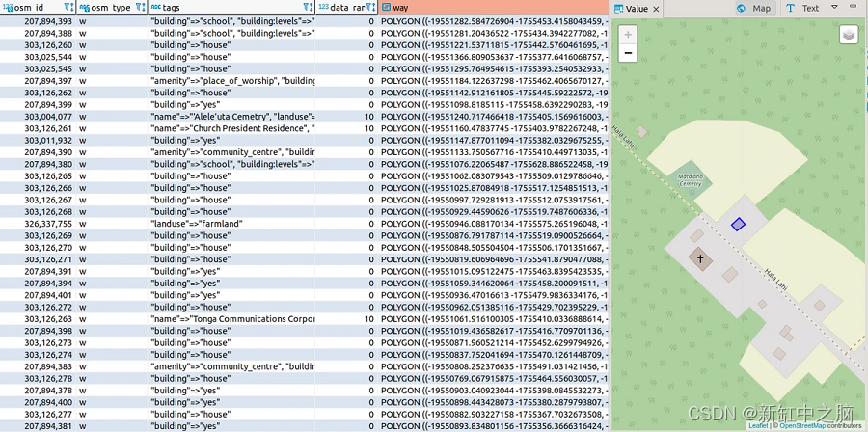Viewport: 868px width, 432px height.
Task: Select the Tonga Communications Corporation tags cell
Action: pyautogui.click(x=231, y=318)
